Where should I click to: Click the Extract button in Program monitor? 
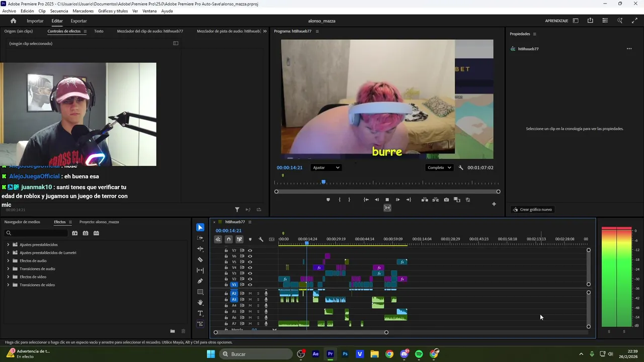point(435,200)
